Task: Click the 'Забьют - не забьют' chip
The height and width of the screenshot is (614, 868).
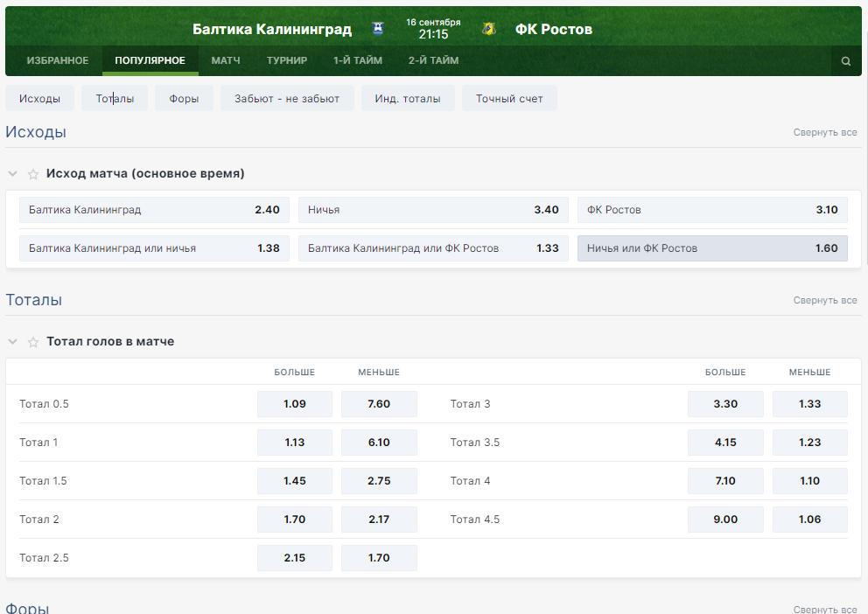Action: tap(287, 99)
